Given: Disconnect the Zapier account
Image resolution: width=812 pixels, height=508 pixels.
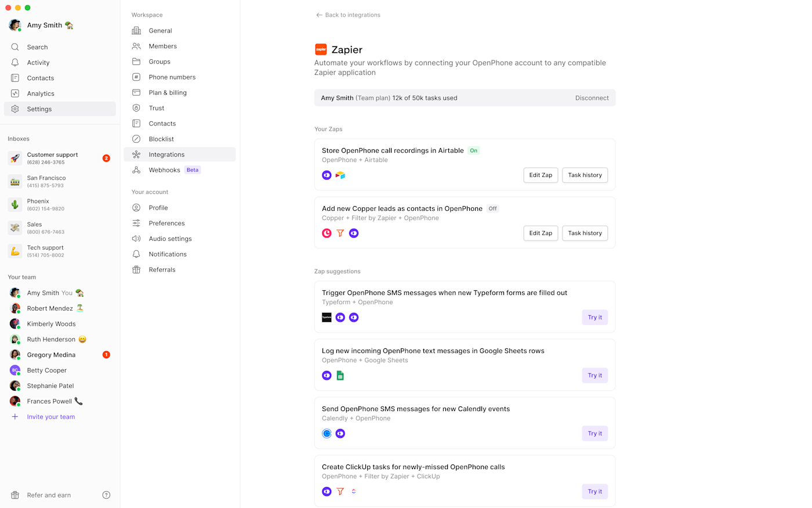Looking at the screenshot, I should coord(592,98).
